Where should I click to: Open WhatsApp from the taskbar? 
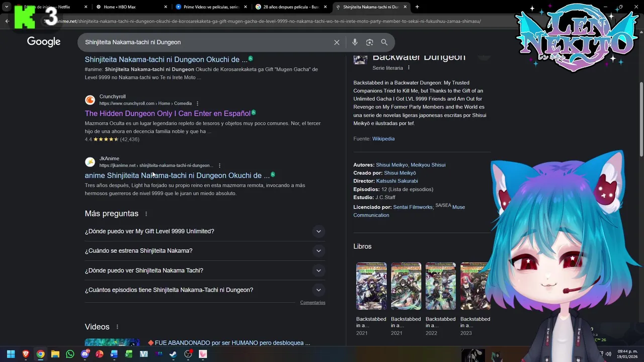pos(70,354)
